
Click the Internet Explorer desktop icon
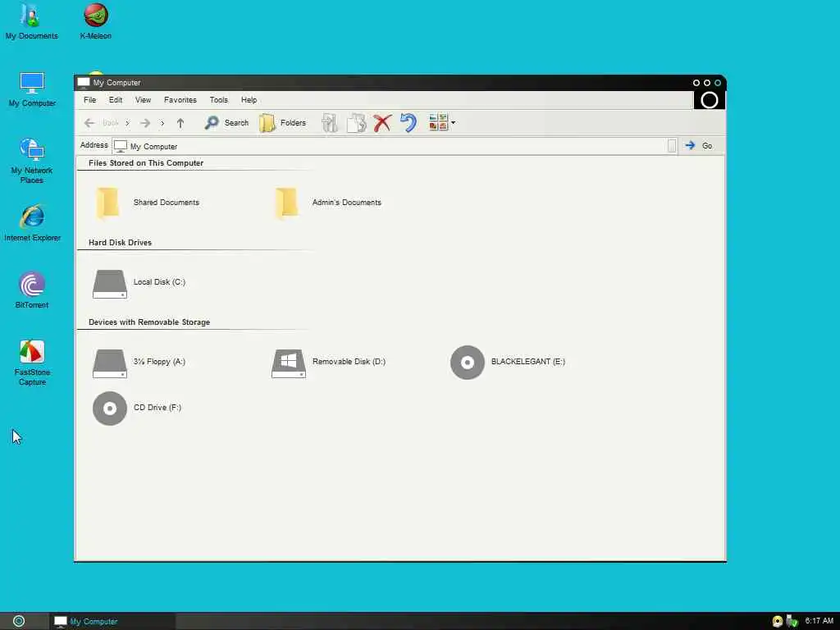pyautogui.click(x=32, y=223)
